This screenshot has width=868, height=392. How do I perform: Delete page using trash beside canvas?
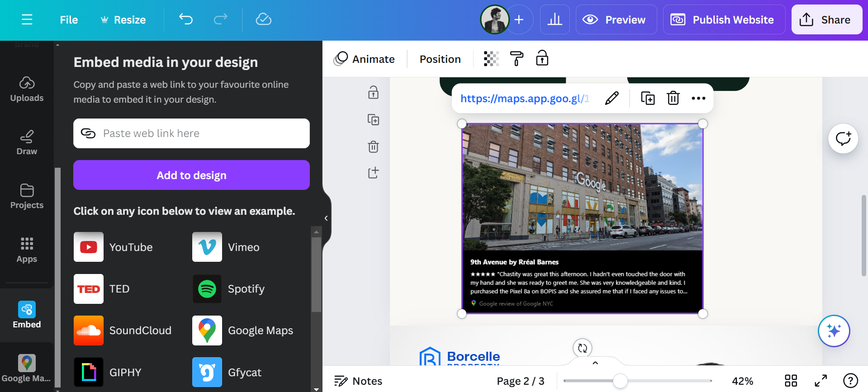coord(373,146)
